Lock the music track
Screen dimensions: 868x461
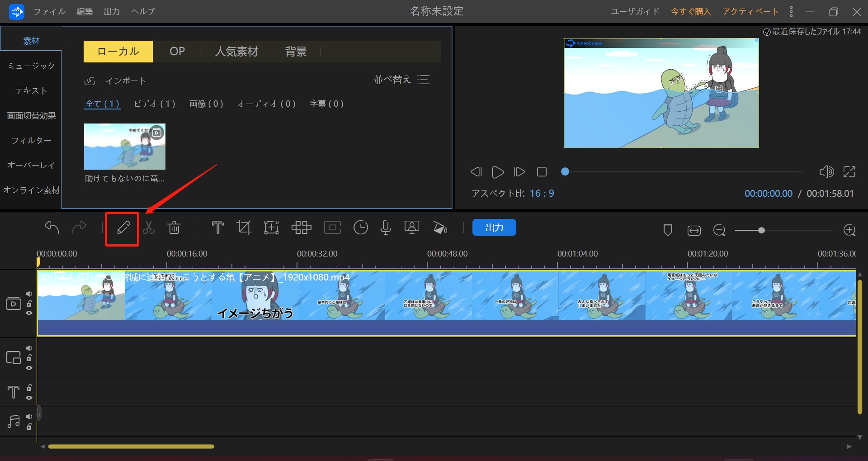pyautogui.click(x=29, y=427)
